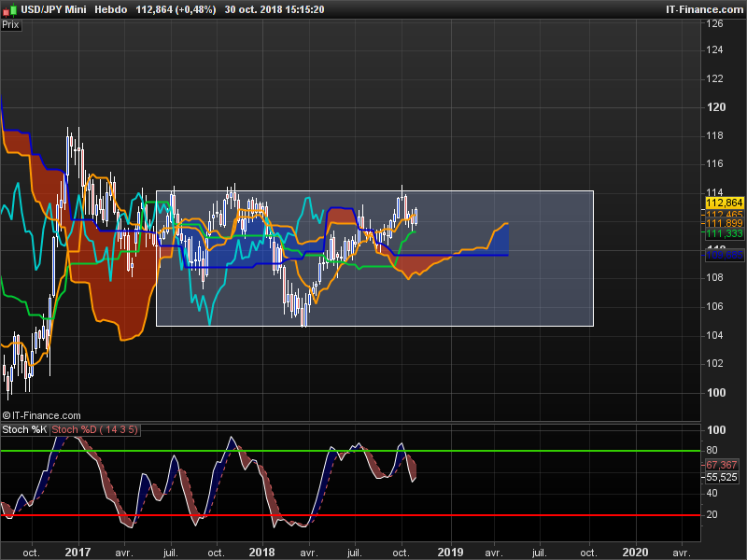The image size is (747, 560).
Task: Select the Stoch %K indicator label
Action: pos(24,429)
